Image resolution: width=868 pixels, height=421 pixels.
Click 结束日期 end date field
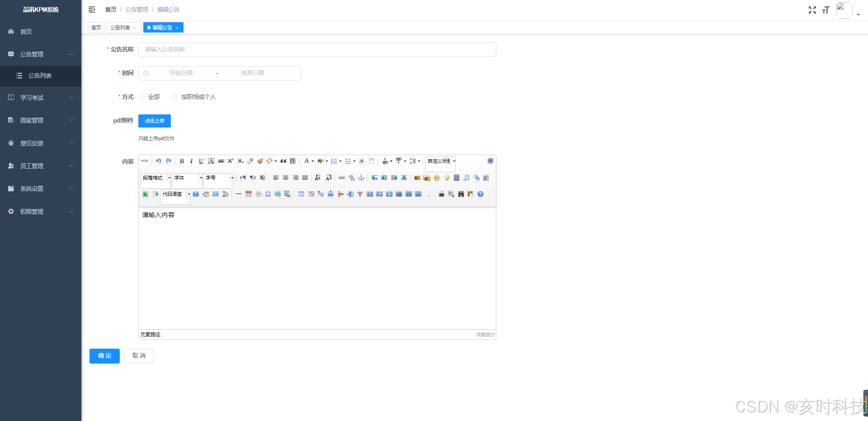pyautogui.click(x=253, y=73)
